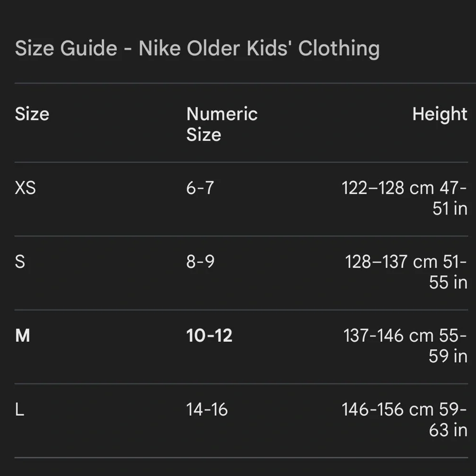Click numeric size 8-9
Image resolution: width=476 pixels, height=476 pixels.
(200, 262)
